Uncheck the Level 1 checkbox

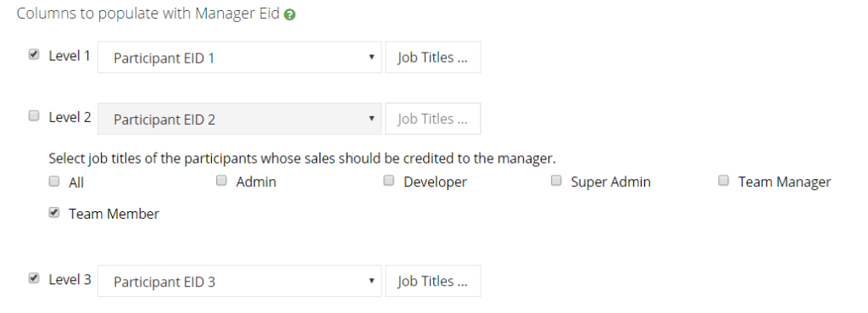pos(34,54)
